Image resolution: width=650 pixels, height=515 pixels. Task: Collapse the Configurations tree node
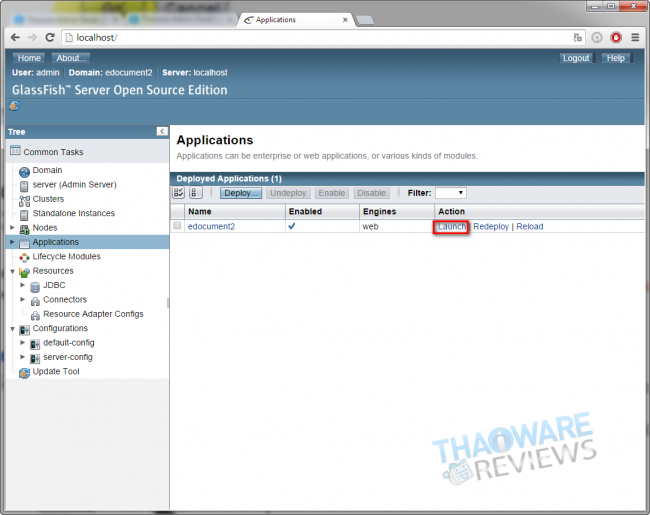click(x=12, y=329)
